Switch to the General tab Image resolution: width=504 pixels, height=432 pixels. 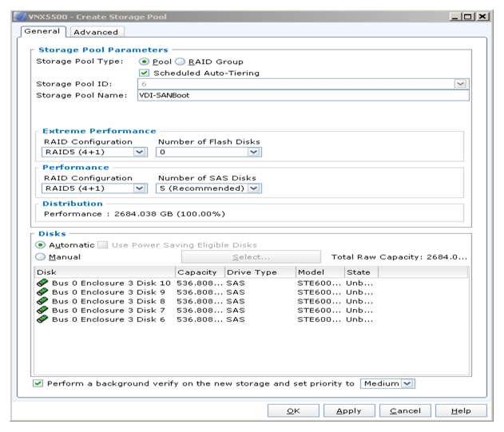tap(42, 31)
